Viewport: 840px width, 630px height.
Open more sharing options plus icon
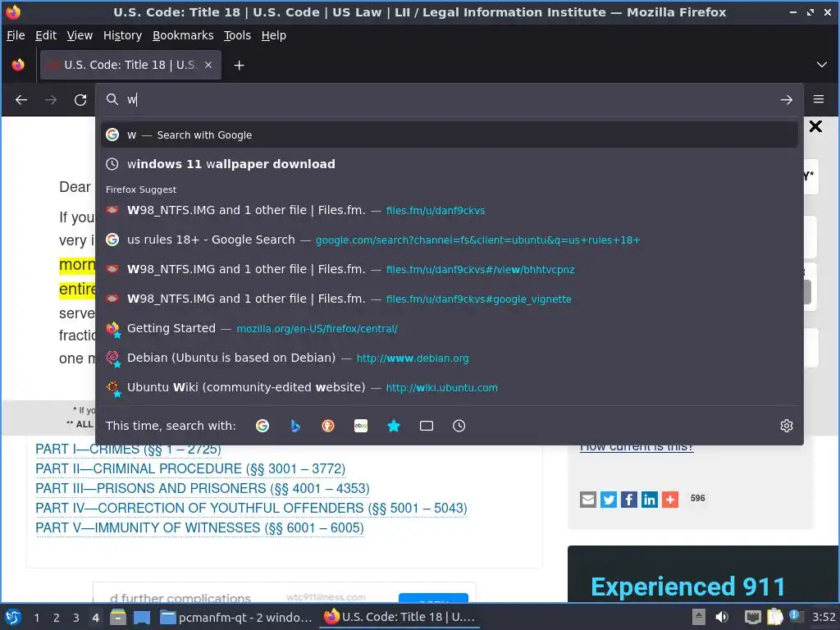tap(669, 500)
